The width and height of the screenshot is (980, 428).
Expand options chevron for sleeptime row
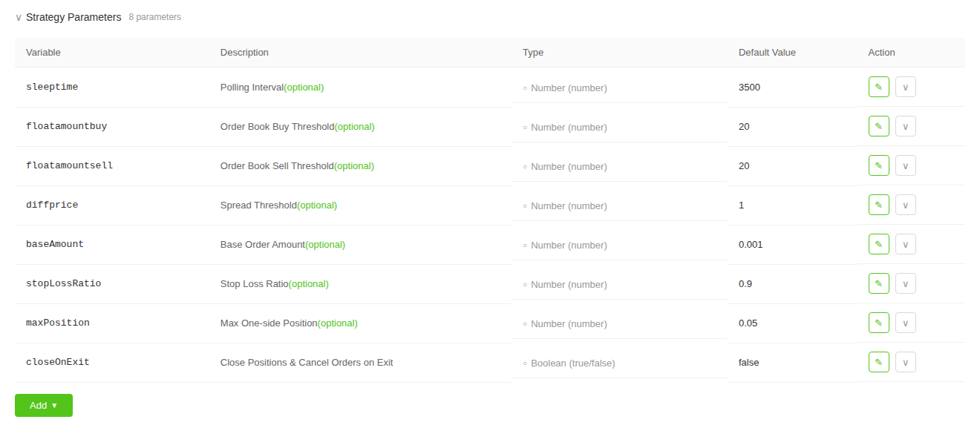pos(905,87)
